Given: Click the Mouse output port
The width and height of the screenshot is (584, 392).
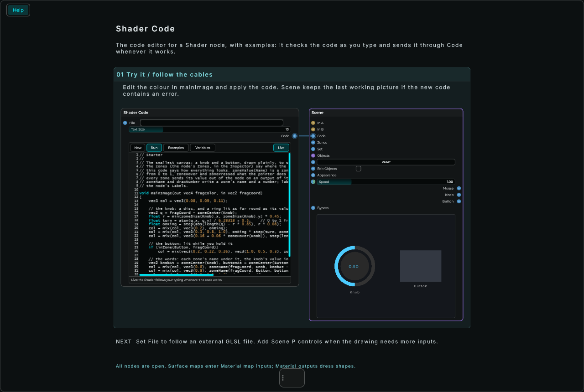Looking at the screenshot, I should 459,188.
